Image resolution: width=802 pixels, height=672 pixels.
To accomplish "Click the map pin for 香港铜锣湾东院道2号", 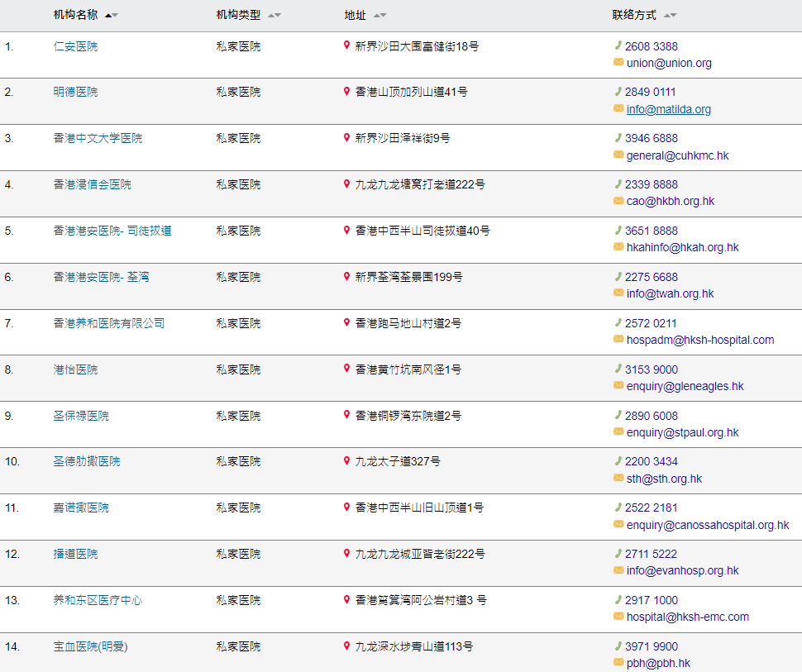I will (346, 415).
